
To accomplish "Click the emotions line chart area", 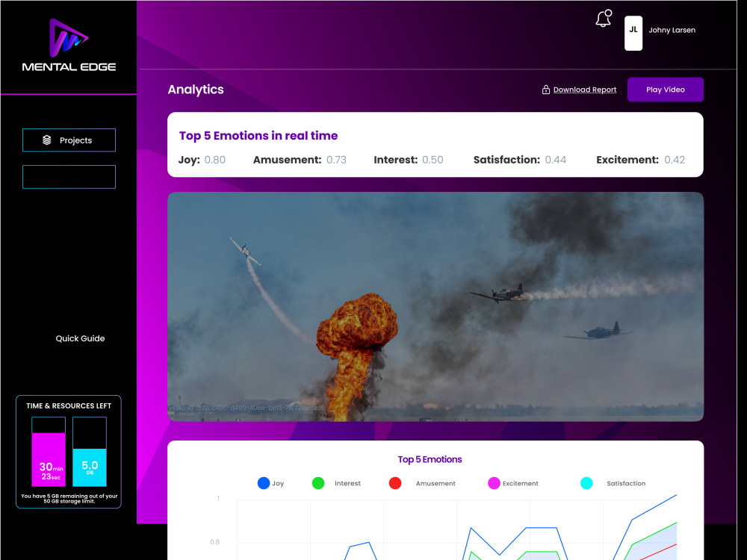I will coord(456,529).
